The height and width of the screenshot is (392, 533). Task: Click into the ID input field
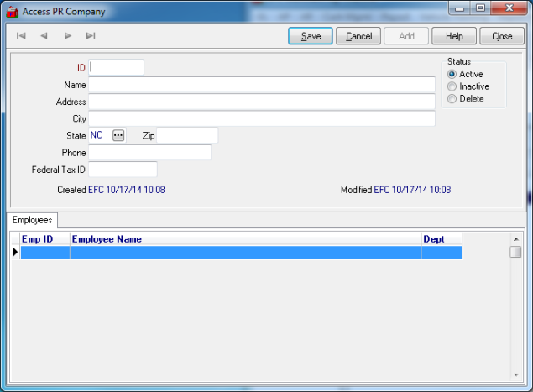(117, 67)
